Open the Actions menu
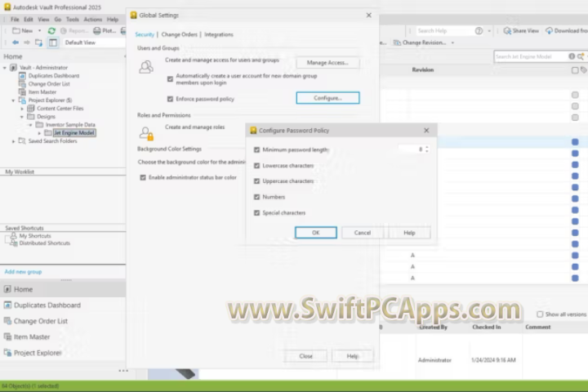This screenshot has width=588, height=392. click(x=92, y=19)
